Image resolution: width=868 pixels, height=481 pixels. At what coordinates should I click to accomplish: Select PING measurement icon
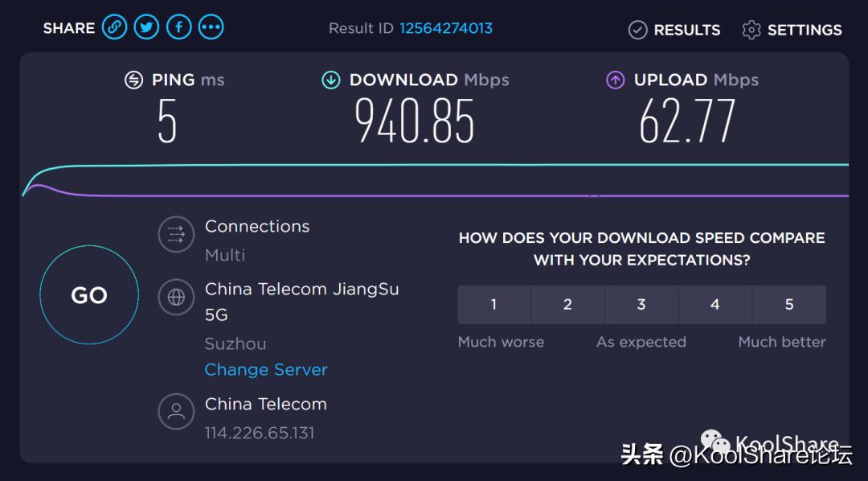(x=133, y=80)
